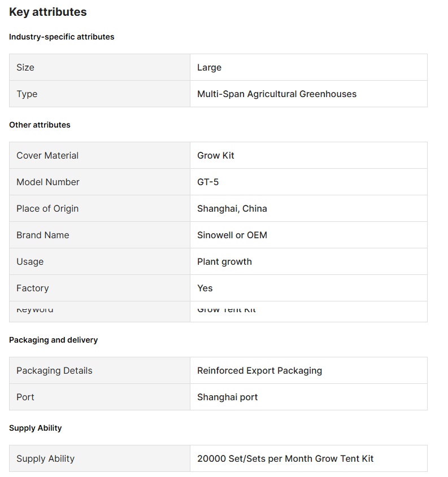This screenshot has width=448, height=477.
Task: Click the Factory row's Yes value
Action: [205, 288]
